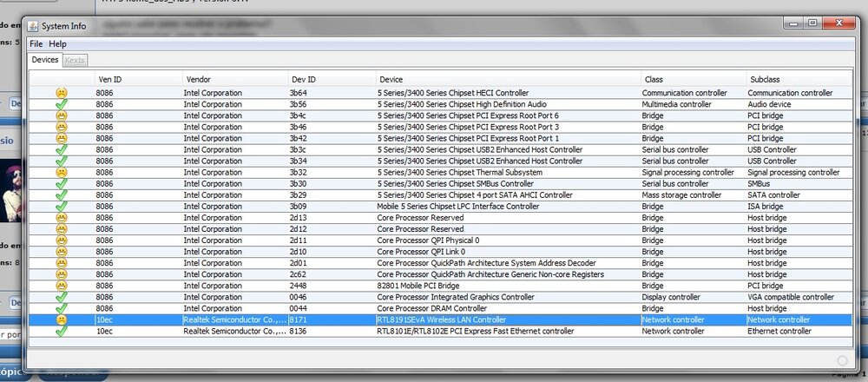Viewport: 868px width, 382px height.
Task: Select the 4 port SATA AHCI Controller row
Action: pyautogui.click(x=479, y=195)
